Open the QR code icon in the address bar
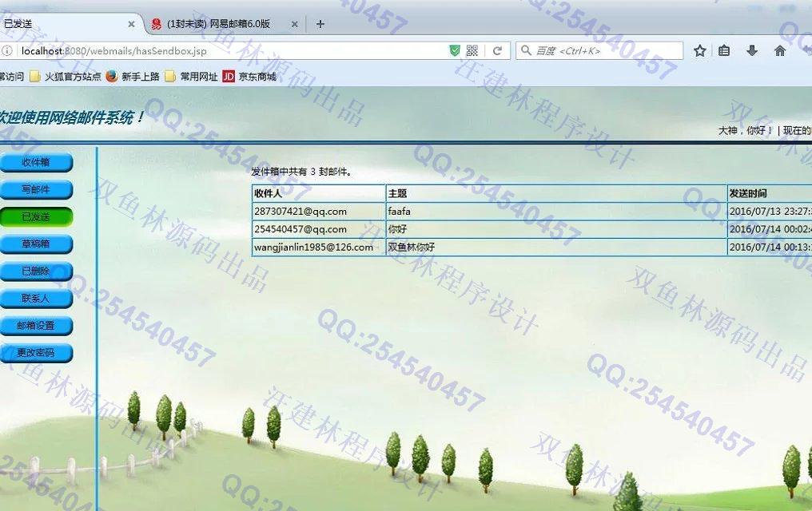The image size is (812, 511). (472, 50)
